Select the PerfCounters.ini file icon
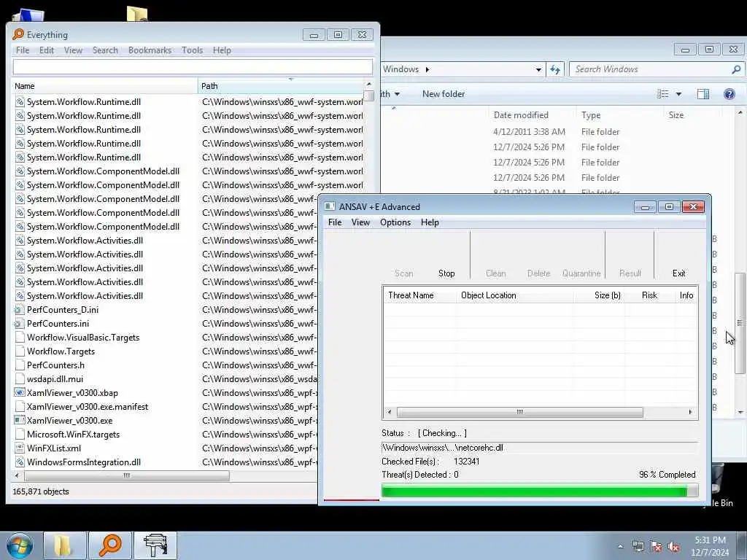This screenshot has width=747, height=560. coord(19,324)
